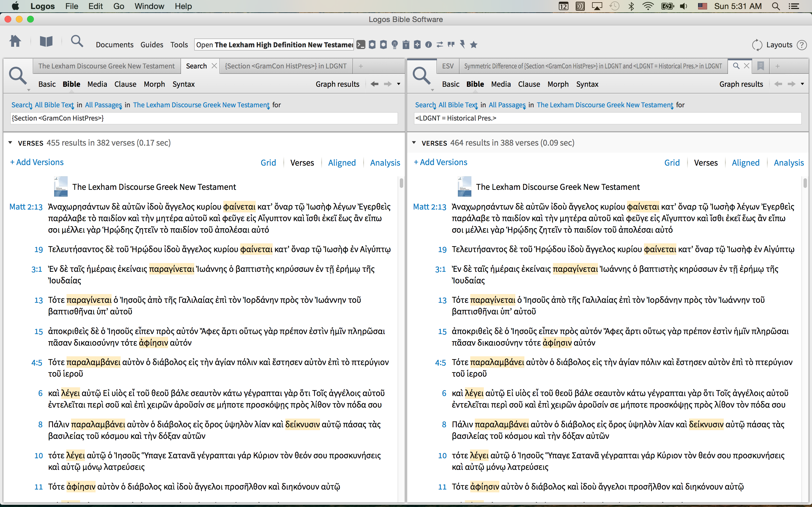Select Analysis view in left panel
Image resolution: width=812 pixels, height=507 pixels.
tap(385, 163)
